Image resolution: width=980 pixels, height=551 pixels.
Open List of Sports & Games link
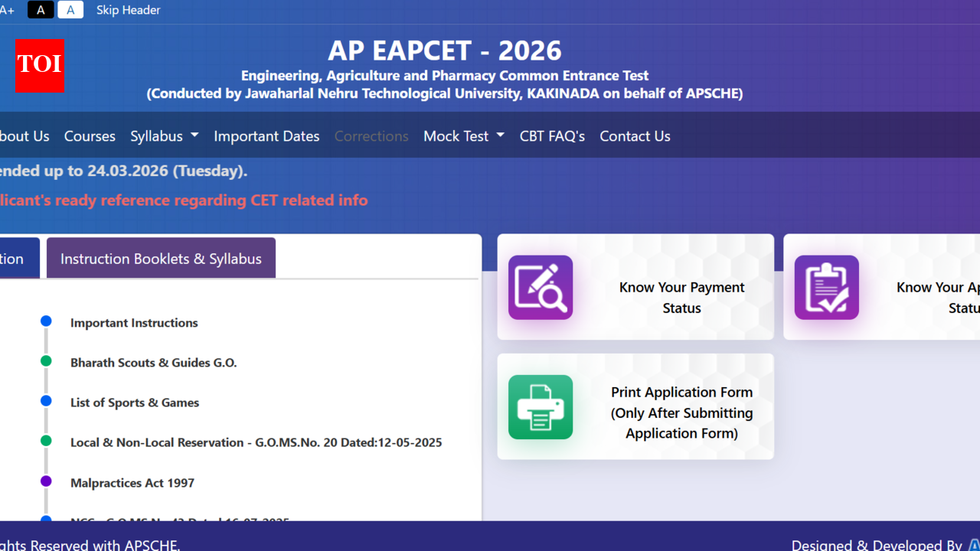[135, 403]
